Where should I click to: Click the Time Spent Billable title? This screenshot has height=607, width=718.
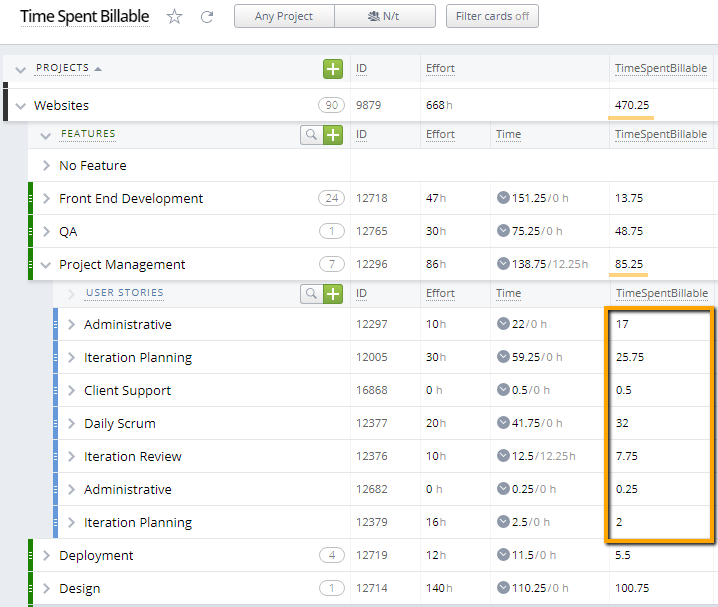click(x=85, y=16)
